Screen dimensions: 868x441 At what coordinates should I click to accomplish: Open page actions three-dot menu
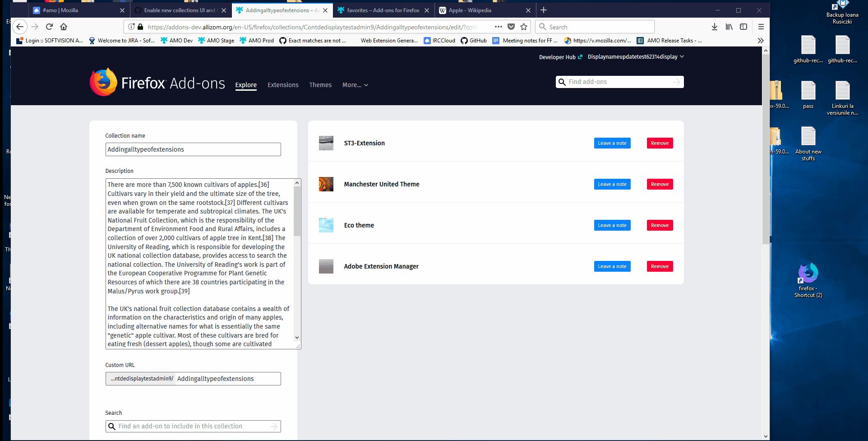(499, 27)
